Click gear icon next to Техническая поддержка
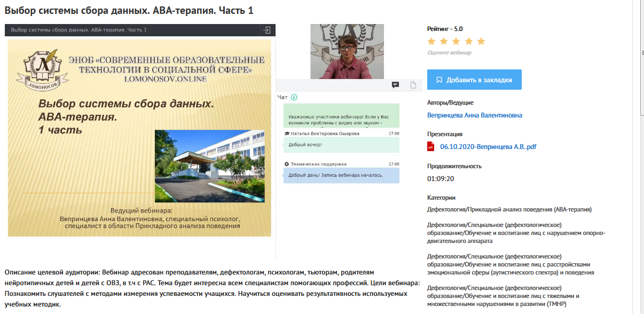This screenshot has width=644, height=314. (x=287, y=164)
